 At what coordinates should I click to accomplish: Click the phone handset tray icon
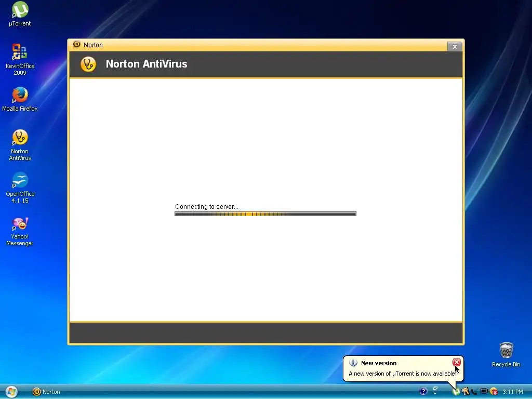point(474,392)
